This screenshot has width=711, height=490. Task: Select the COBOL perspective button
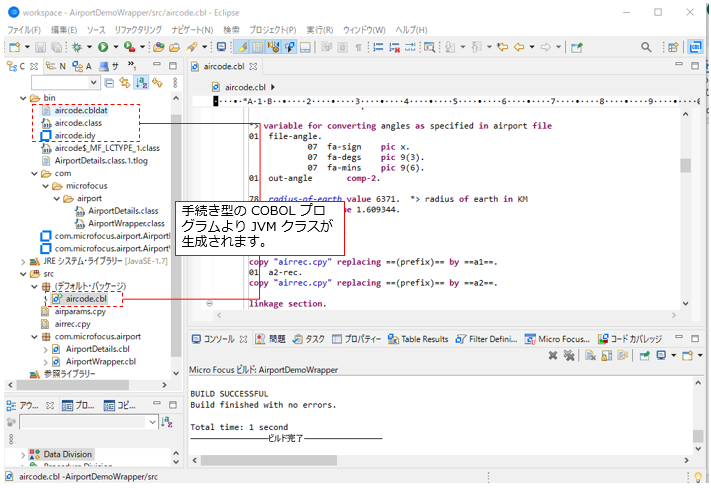point(695,47)
